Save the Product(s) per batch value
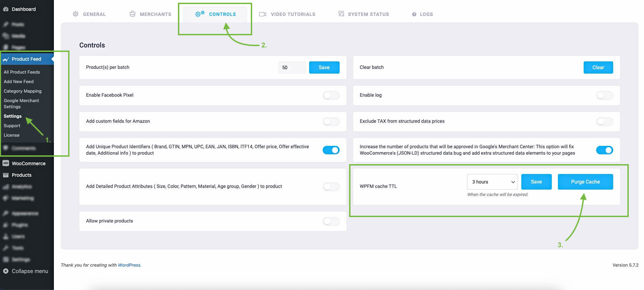644x290 pixels. (324, 67)
